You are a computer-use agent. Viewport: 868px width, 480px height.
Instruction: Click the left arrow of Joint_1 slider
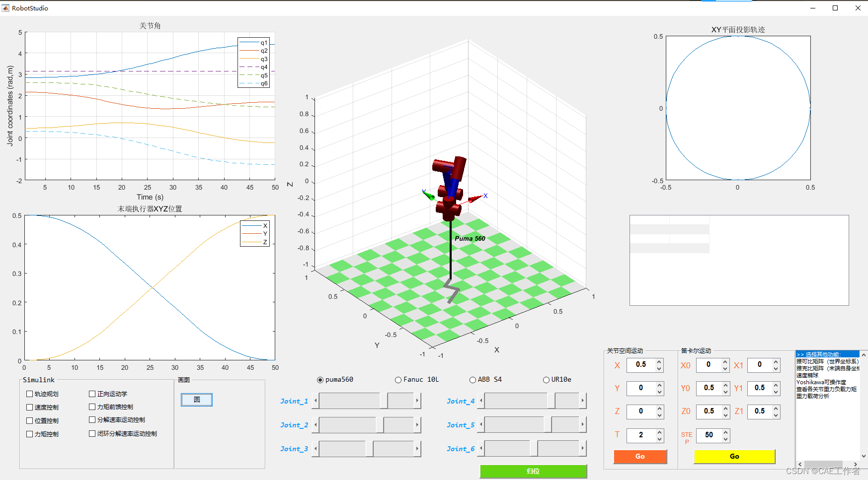tap(315, 401)
